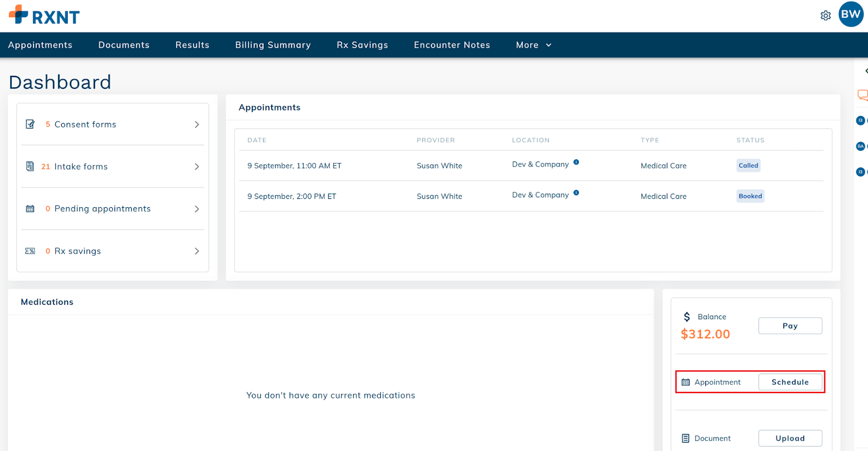The height and width of the screenshot is (451, 868).
Task: Expand the collapsed right side panel arrow
Action: click(866, 71)
